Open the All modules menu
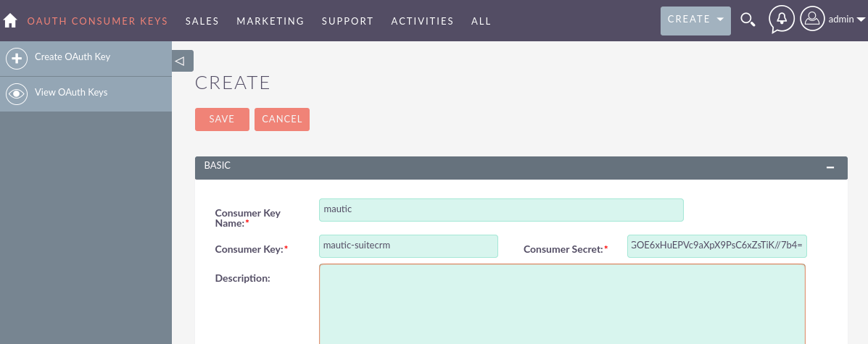 point(481,21)
